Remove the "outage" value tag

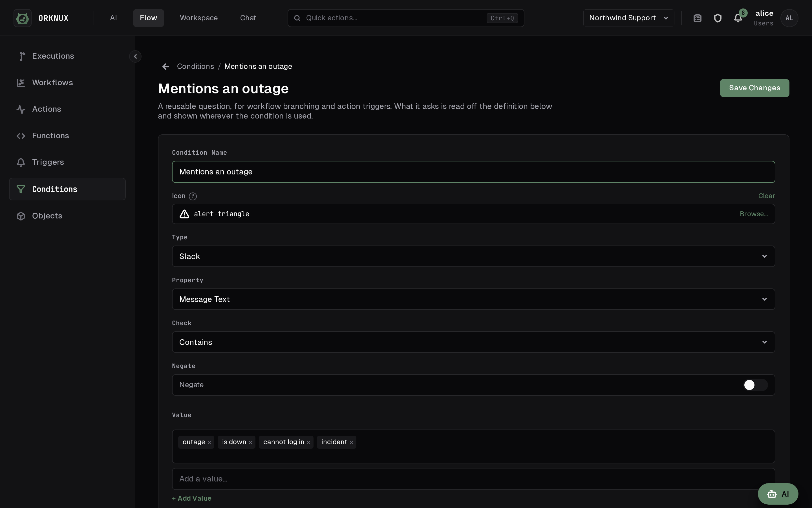pyautogui.click(x=209, y=443)
